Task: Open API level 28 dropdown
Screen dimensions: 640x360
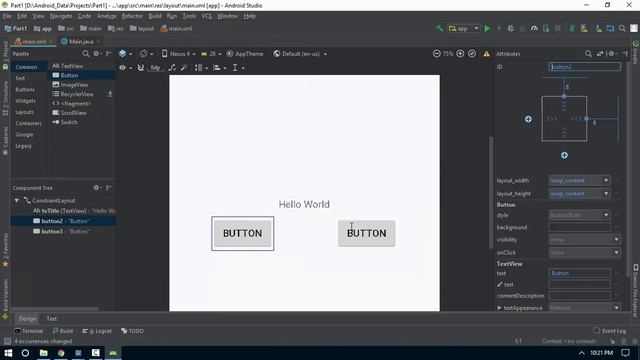Action: pyautogui.click(x=211, y=54)
